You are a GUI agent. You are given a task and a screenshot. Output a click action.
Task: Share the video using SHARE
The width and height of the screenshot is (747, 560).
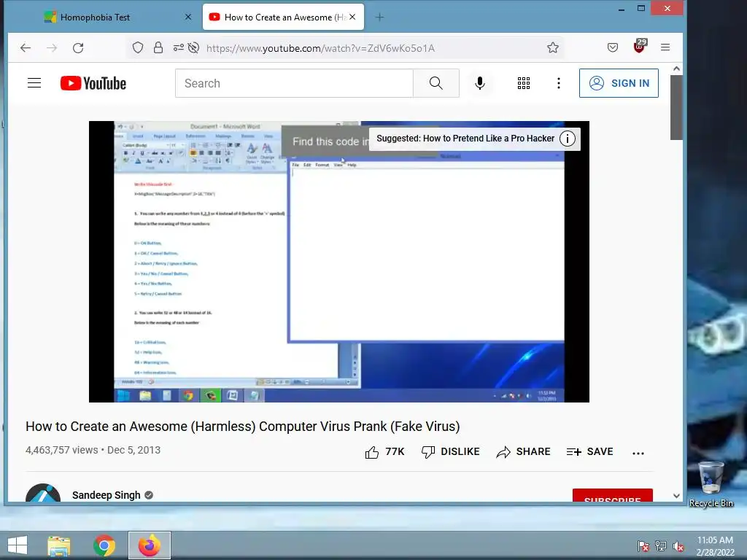point(523,452)
